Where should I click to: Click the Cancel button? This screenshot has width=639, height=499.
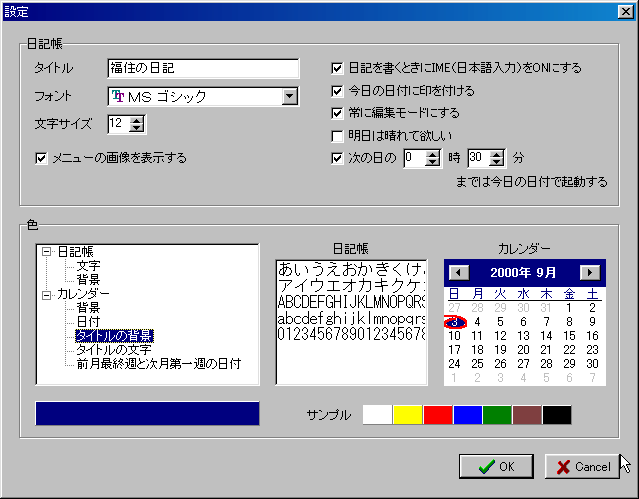click(x=582, y=466)
